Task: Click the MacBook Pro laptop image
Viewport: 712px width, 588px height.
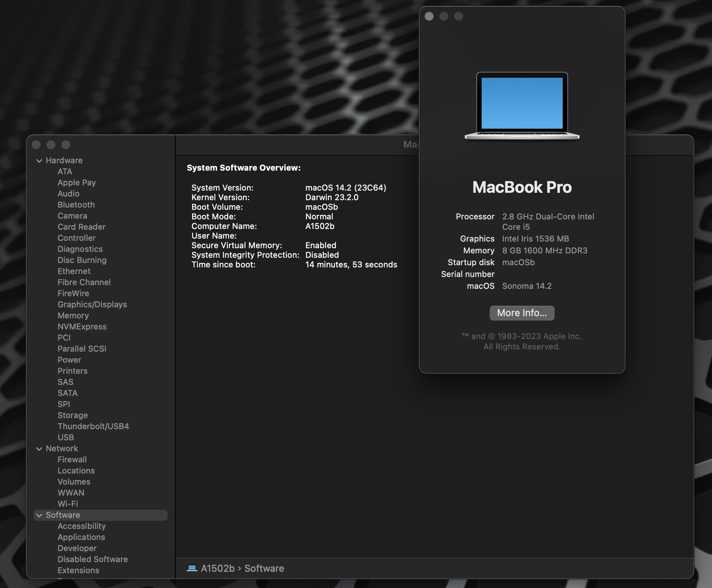Action: (522, 106)
